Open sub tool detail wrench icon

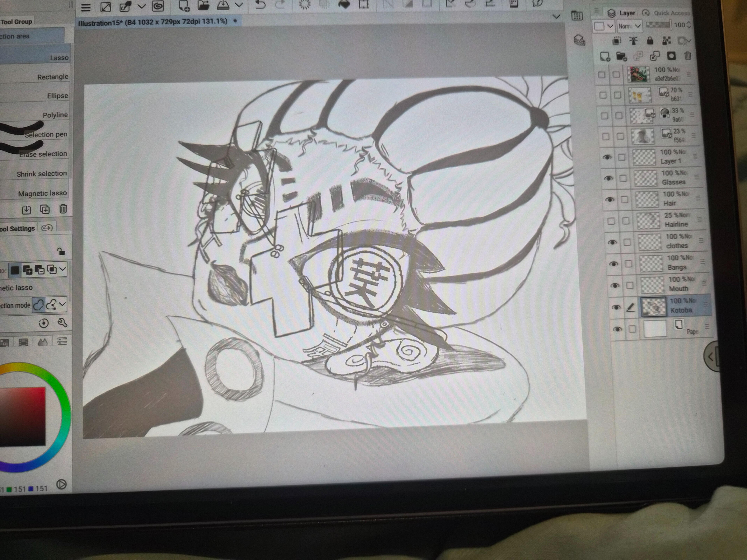point(62,323)
